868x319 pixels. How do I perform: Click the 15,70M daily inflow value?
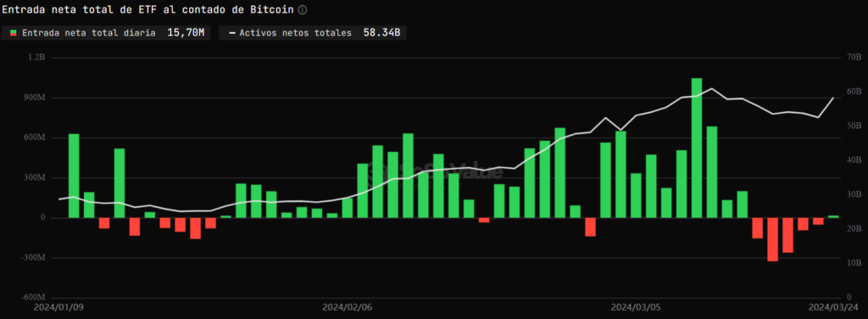[x=186, y=33]
